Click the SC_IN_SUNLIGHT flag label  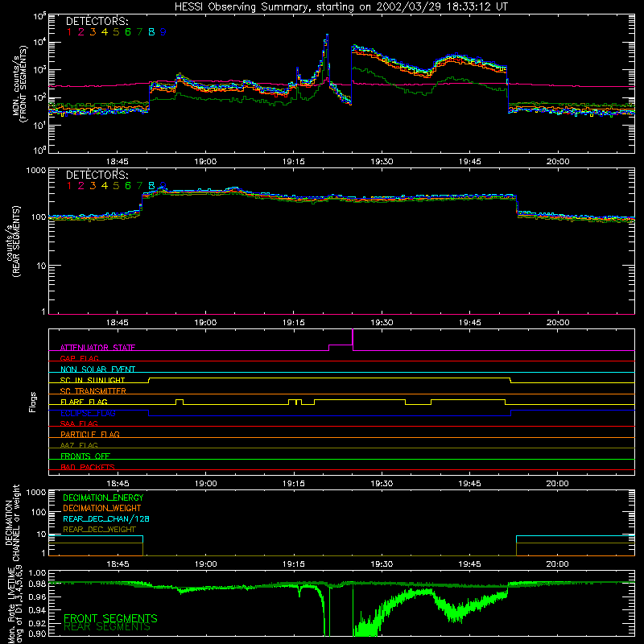[x=93, y=380]
